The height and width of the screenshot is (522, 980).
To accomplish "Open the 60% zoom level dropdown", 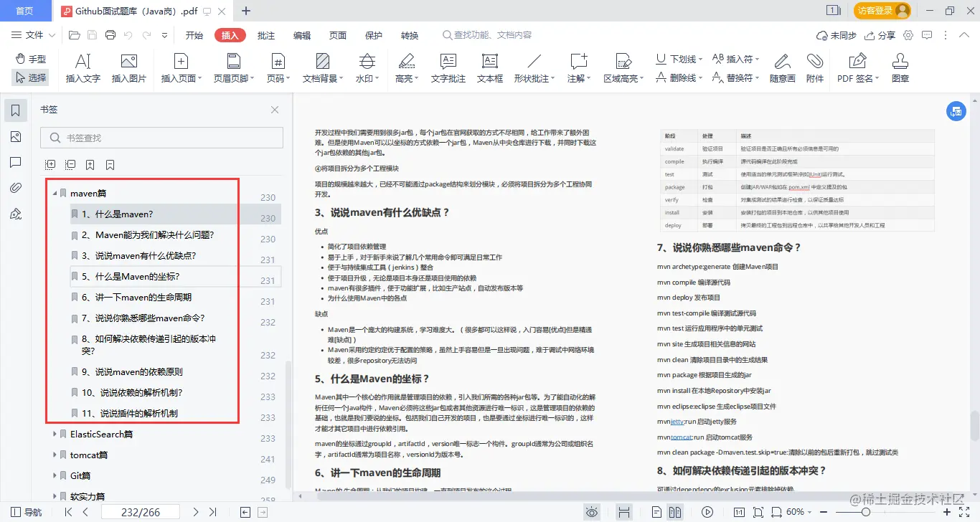I will [798, 511].
